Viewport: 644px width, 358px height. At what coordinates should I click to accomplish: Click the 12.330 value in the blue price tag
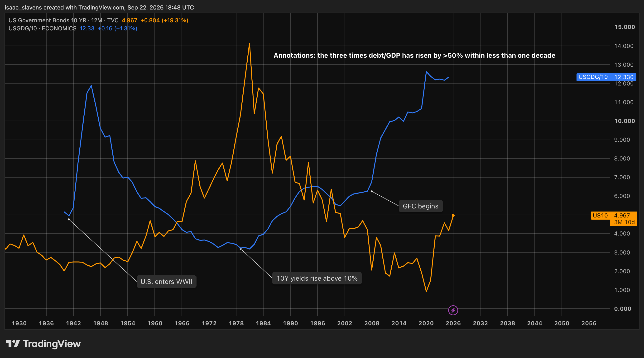[x=624, y=77]
